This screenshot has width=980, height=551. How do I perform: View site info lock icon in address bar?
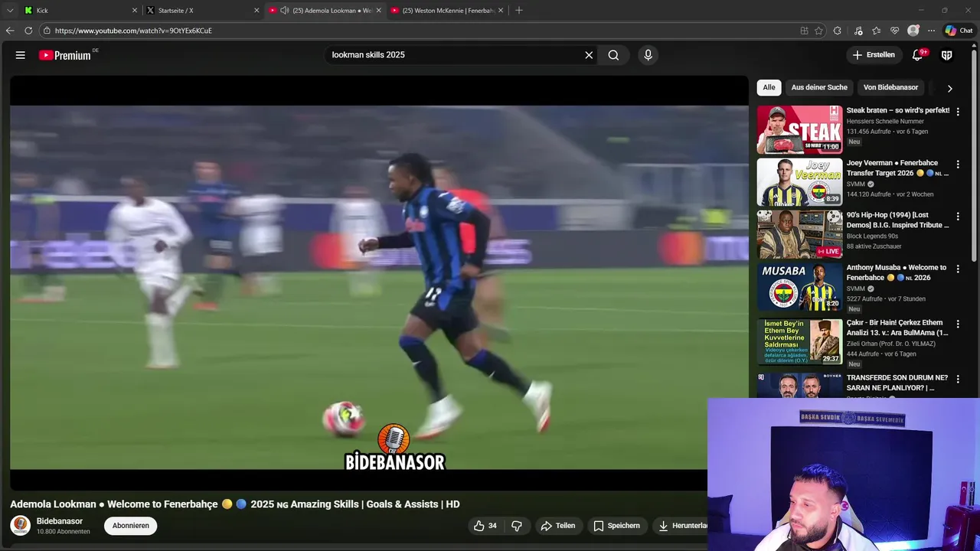(47, 31)
